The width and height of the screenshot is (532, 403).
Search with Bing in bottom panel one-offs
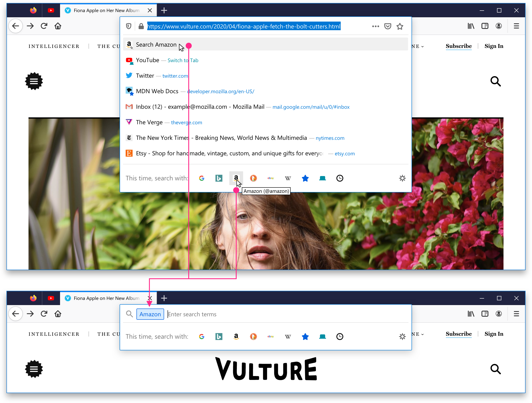pos(219,337)
